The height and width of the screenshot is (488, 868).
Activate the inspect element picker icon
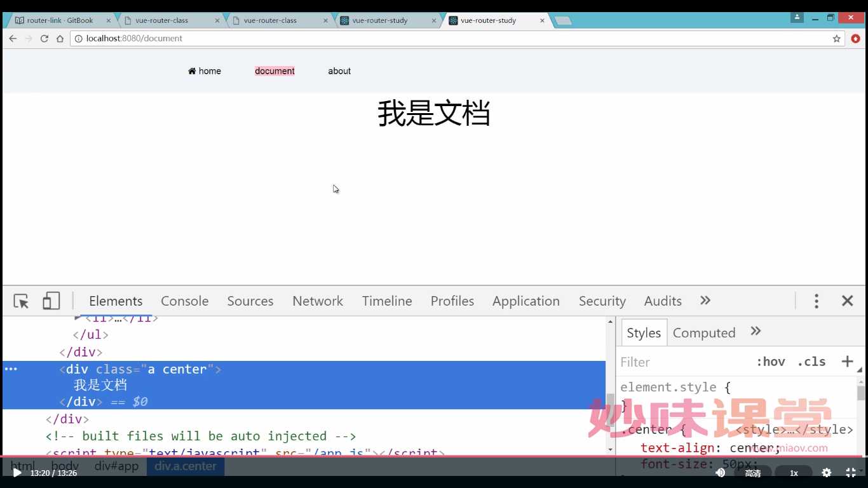pos(21,301)
